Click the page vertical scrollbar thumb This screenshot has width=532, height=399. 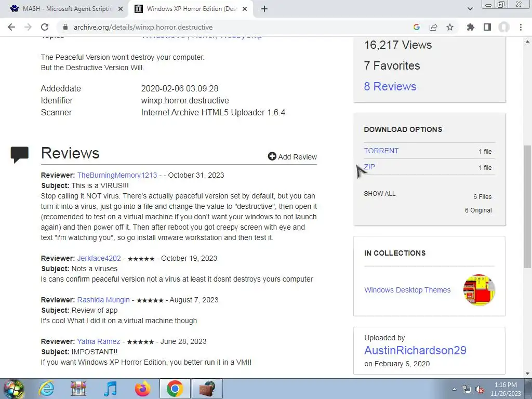527,206
